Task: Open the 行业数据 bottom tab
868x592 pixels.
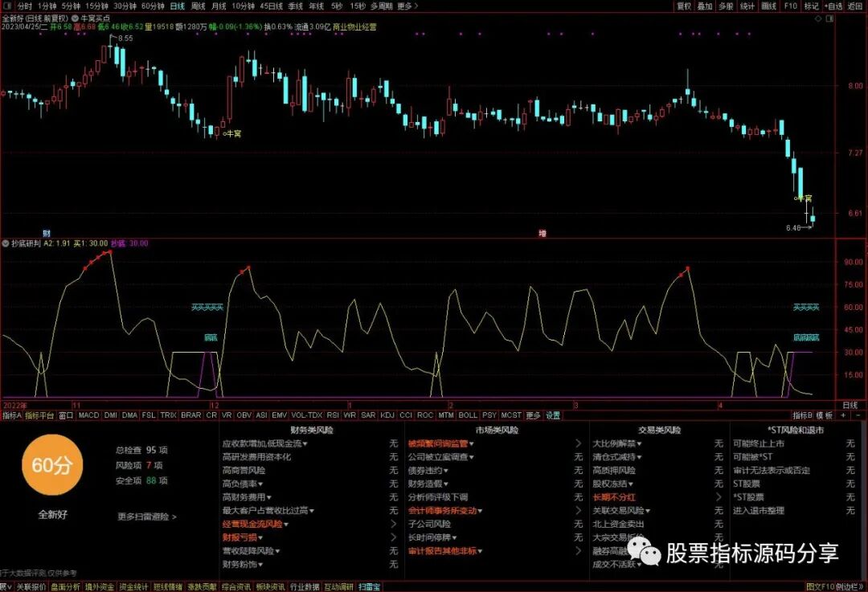Action: coord(305,587)
